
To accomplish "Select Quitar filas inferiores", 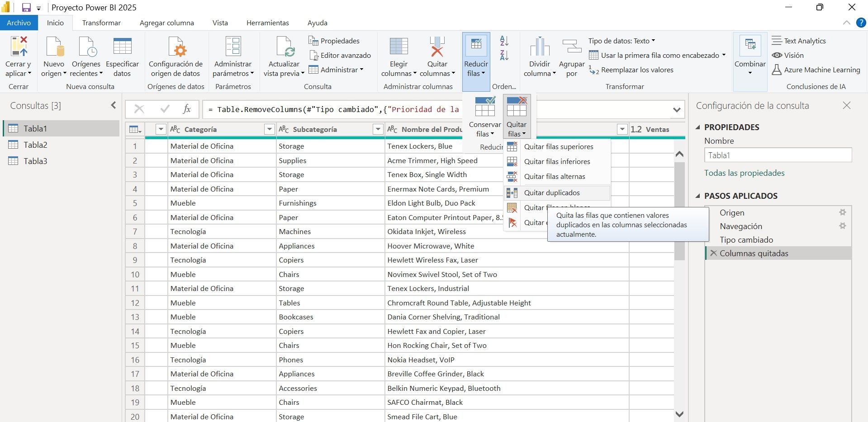I will [x=557, y=161].
